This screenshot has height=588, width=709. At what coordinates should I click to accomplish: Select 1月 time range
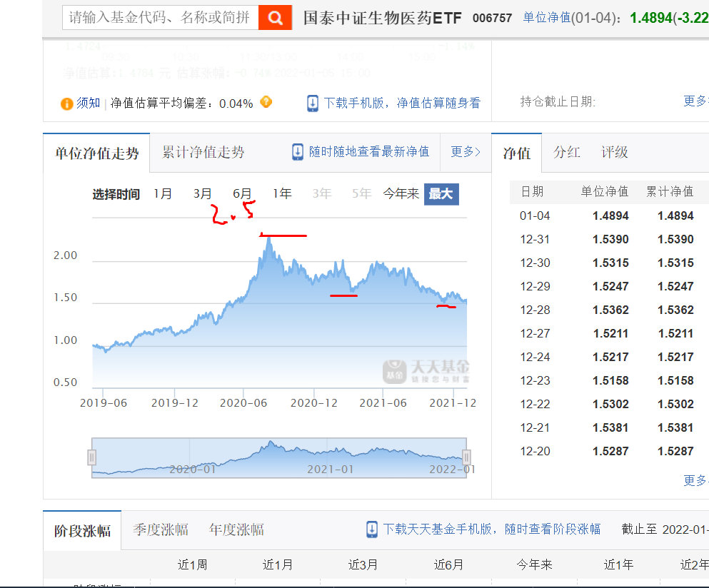tap(163, 194)
